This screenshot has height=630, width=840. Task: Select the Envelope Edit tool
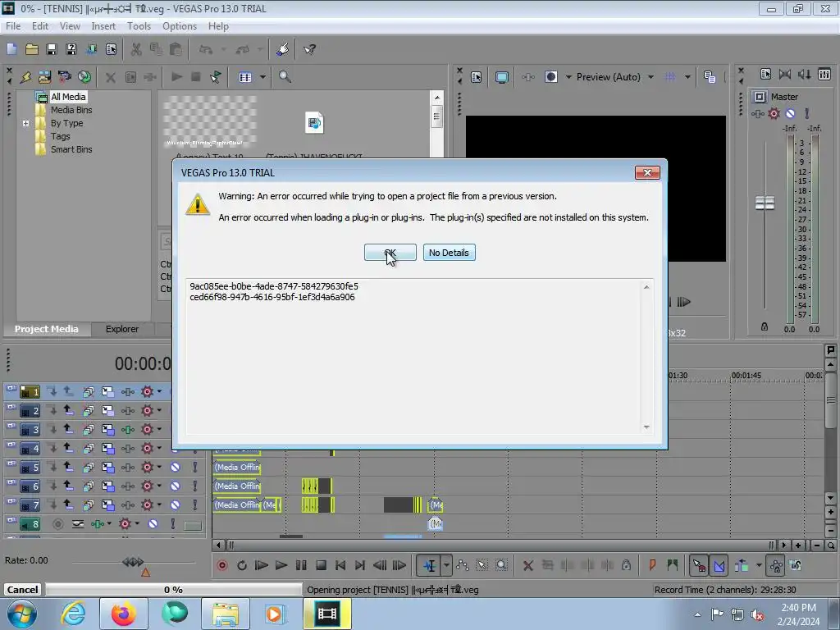(463, 565)
